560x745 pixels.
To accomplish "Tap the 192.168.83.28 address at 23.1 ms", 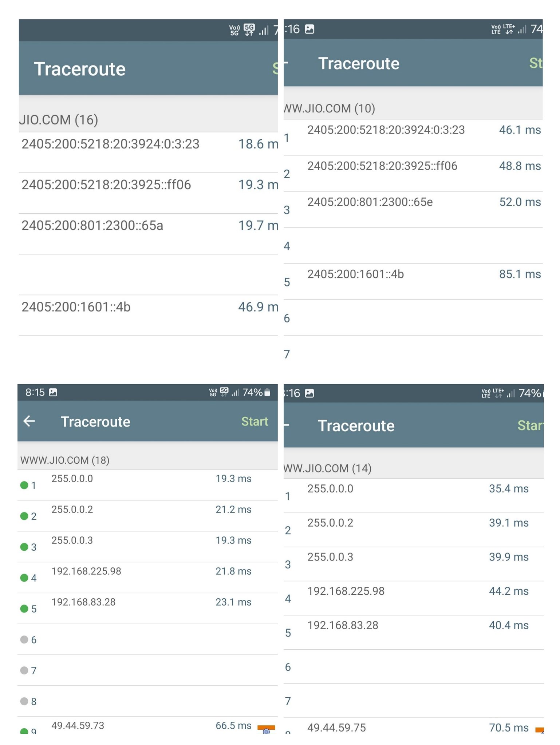I will click(83, 602).
